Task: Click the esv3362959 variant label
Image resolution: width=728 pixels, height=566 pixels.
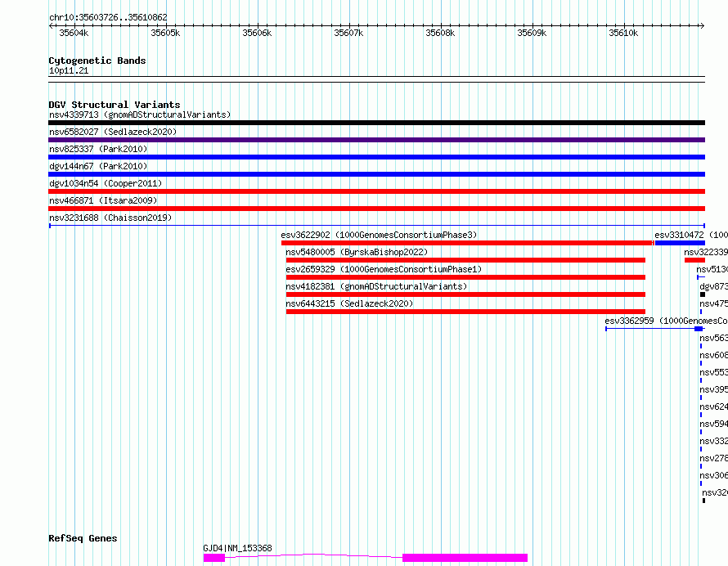Action: 666,321
